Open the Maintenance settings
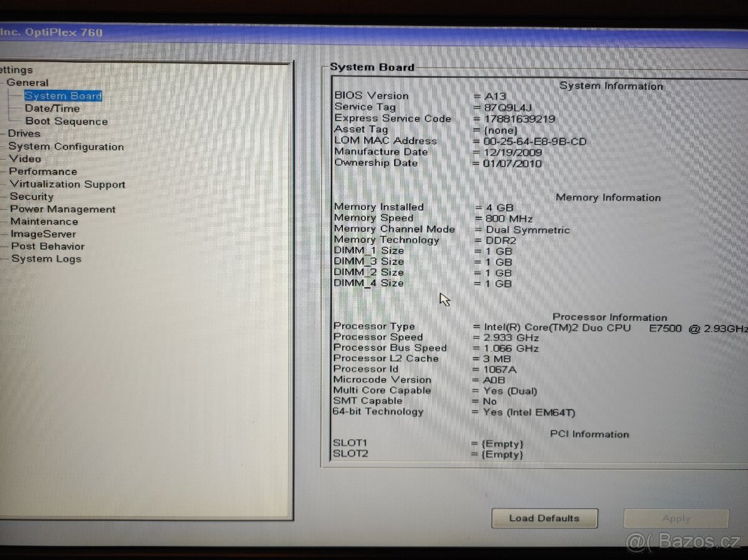748x560 pixels. (44, 221)
